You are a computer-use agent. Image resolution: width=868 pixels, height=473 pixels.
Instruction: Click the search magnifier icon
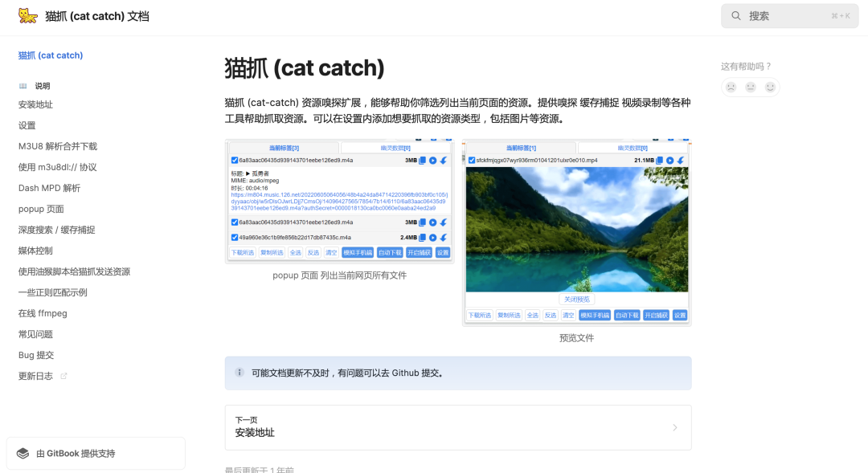(735, 16)
